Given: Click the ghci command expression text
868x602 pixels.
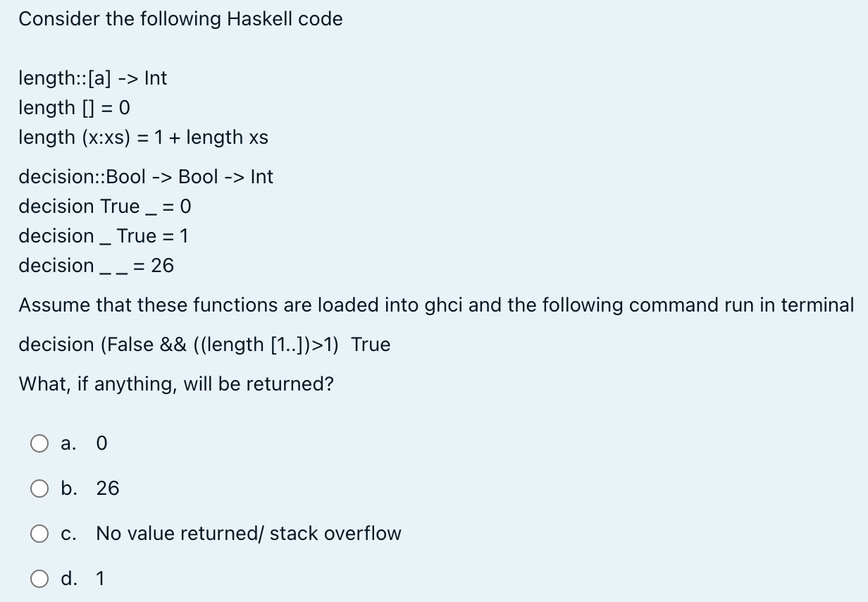Looking at the screenshot, I should 204,344.
